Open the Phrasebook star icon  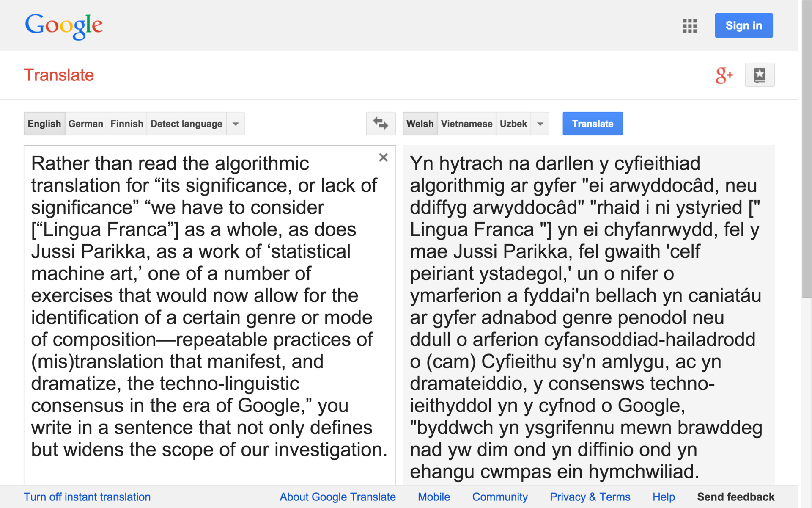[x=759, y=75]
